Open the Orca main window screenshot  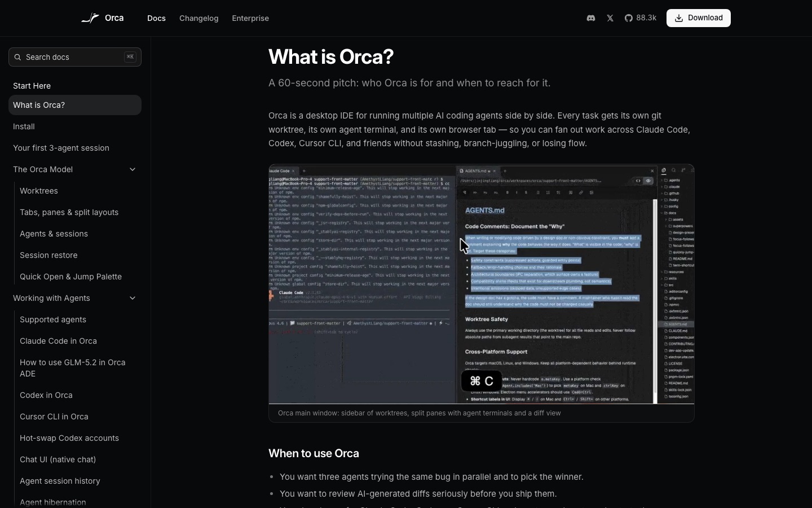pyautogui.click(x=482, y=284)
